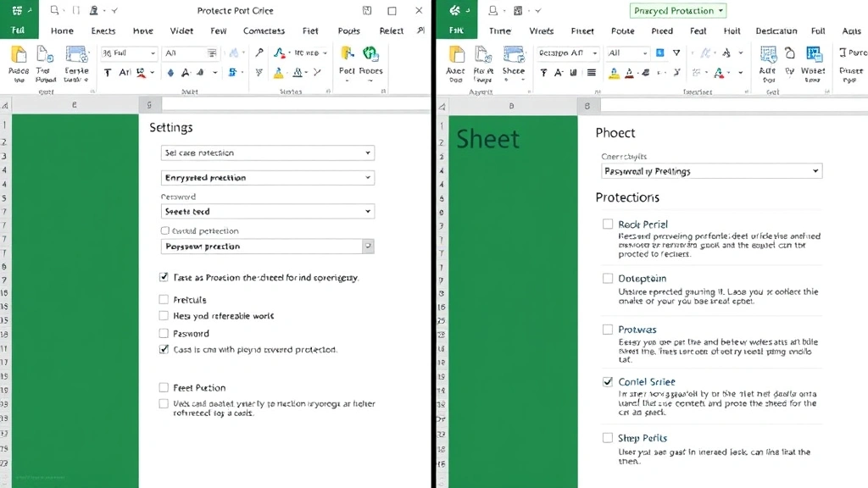This screenshot has width=868, height=488.
Task: Click the Fill Color icon in the right ribbon
Action: (x=613, y=72)
